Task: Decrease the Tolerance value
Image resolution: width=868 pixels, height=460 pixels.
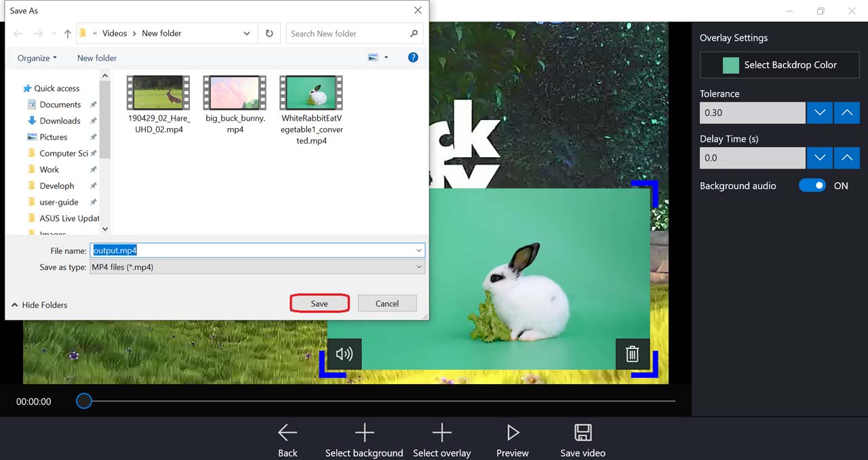Action: [820, 113]
